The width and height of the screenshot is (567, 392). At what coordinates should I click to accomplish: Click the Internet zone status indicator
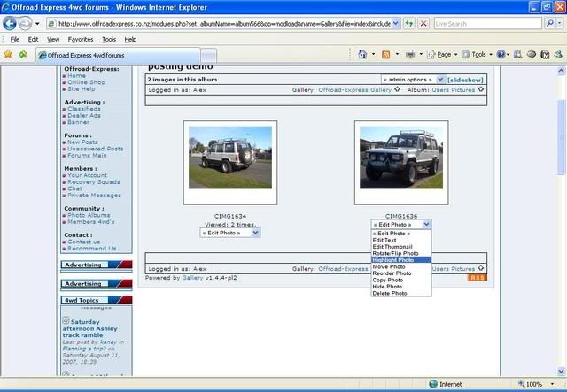(445, 384)
